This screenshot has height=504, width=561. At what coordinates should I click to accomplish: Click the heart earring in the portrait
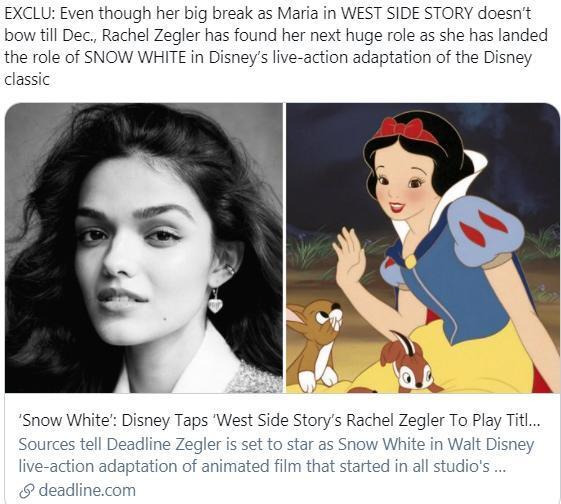point(215,302)
